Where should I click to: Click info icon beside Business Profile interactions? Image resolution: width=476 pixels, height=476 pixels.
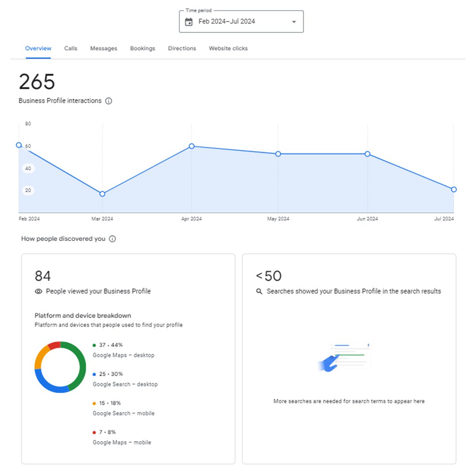click(109, 101)
